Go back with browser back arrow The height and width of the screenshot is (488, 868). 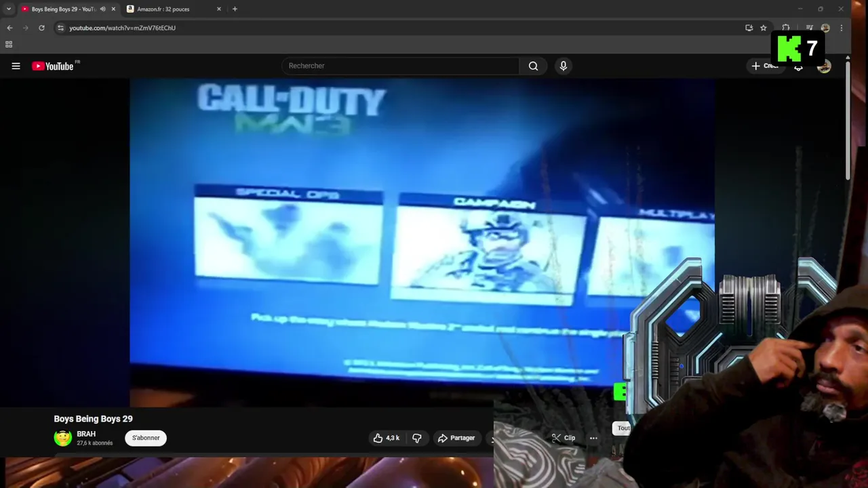[9, 28]
